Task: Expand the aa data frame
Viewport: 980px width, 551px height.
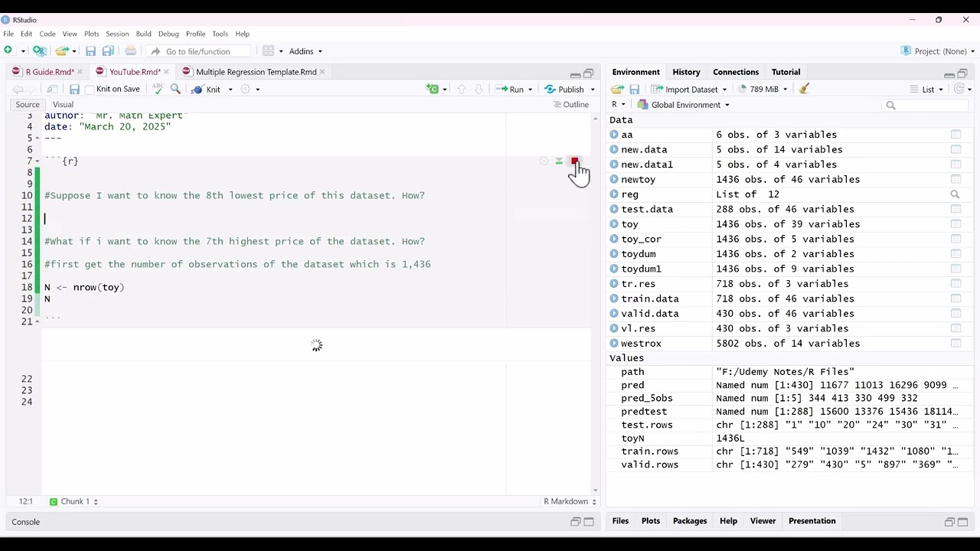Action: [614, 135]
